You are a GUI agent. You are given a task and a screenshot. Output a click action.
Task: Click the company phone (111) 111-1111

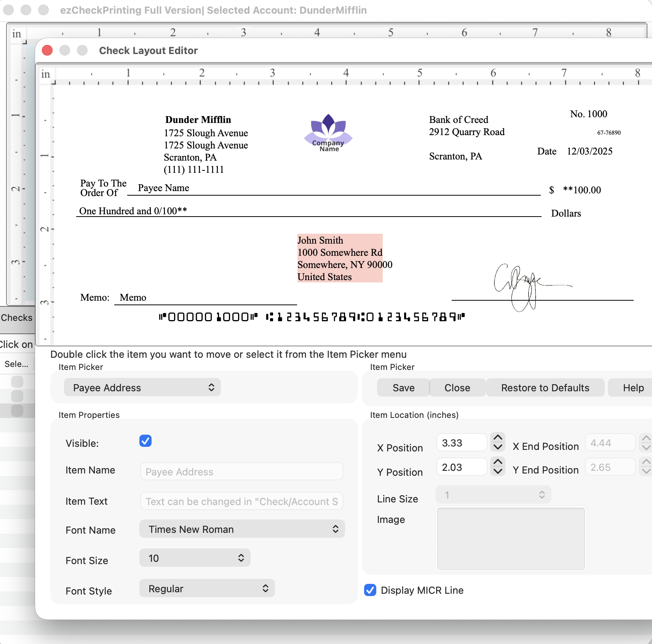[x=194, y=169]
